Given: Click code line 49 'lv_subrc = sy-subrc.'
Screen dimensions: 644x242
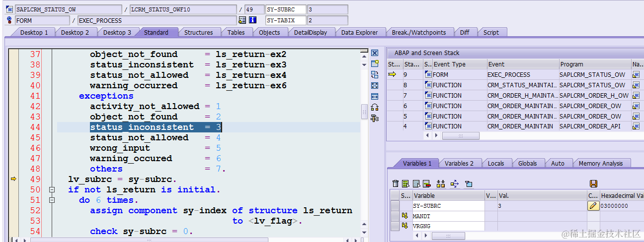Looking at the screenshot, I should 122,179.
